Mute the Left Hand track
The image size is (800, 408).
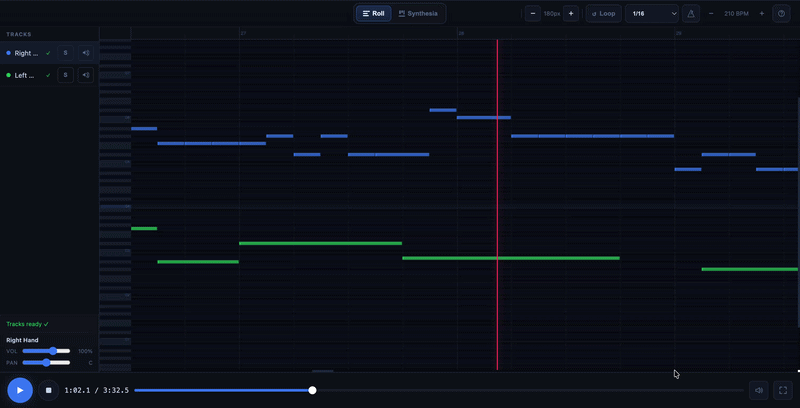[x=86, y=75]
